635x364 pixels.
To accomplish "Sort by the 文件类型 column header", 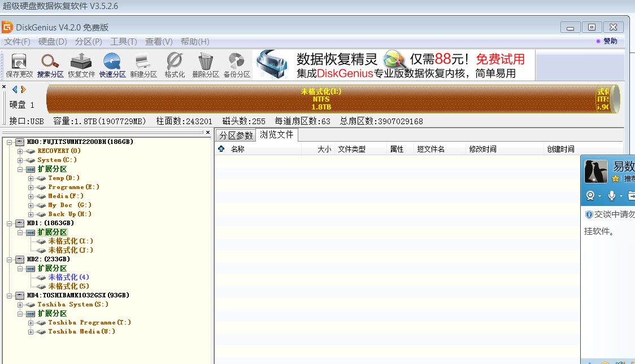I will tap(360, 149).
